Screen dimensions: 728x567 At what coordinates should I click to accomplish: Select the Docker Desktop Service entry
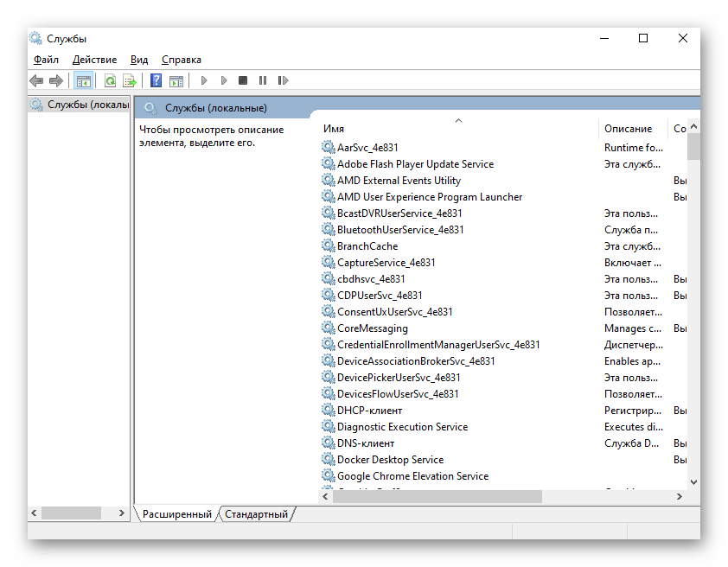click(x=390, y=460)
